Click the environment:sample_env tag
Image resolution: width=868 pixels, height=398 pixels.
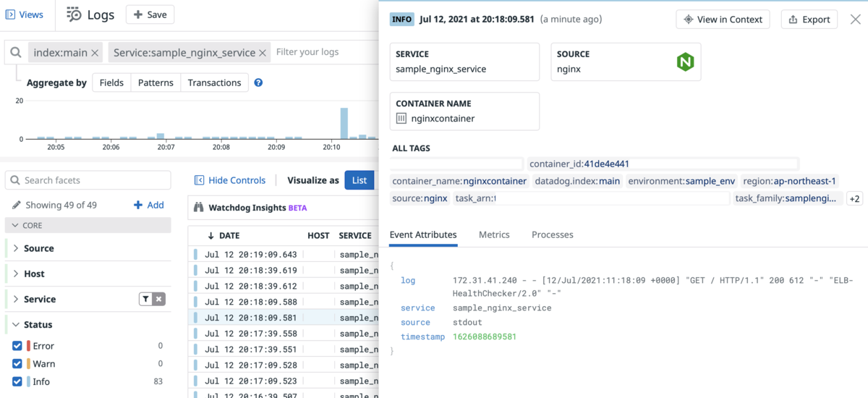pos(681,181)
